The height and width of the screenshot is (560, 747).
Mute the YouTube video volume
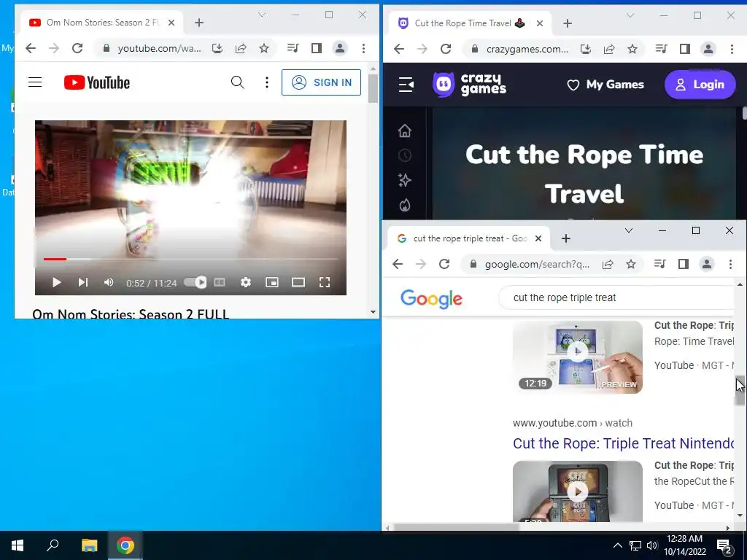pos(109,282)
